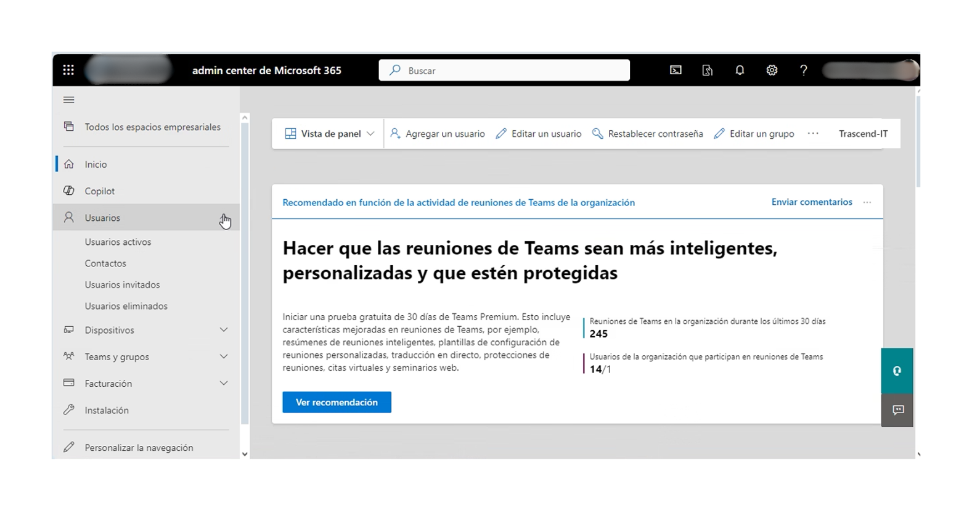Click Restablecer contraseña in toolbar
This screenshot has width=980, height=515.
tap(647, 134)
